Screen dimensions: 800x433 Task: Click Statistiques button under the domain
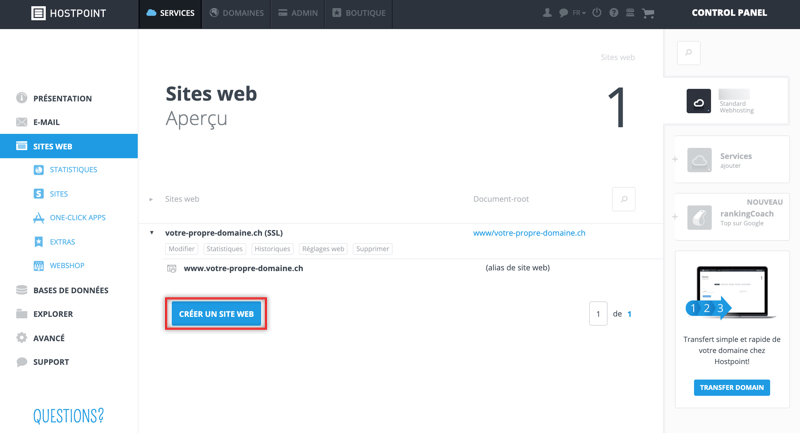pyautogui.click(x=224, y=249)
